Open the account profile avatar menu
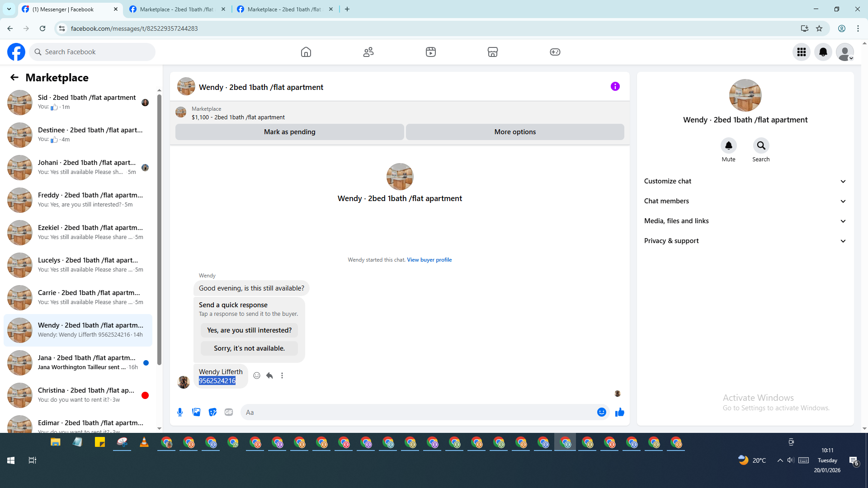This screenshot has width=868, height=488. pos(845,52)
